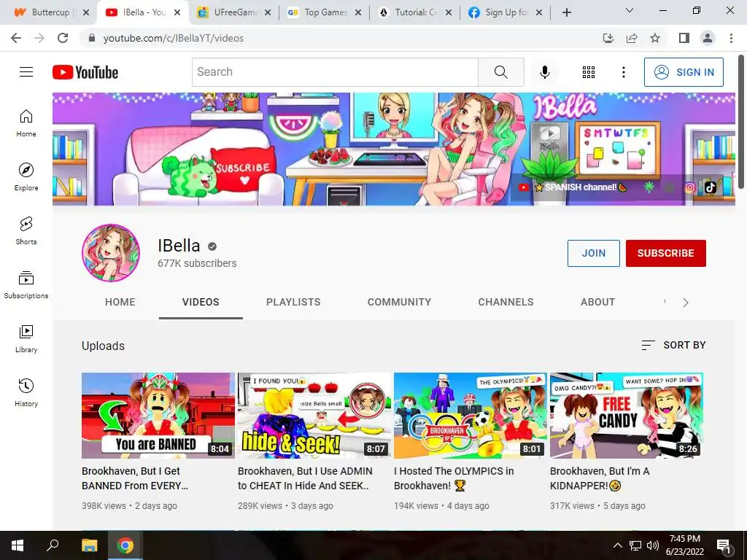Start voice search with the microphone
The image size is (747, 560).
(x=544, y=72)
